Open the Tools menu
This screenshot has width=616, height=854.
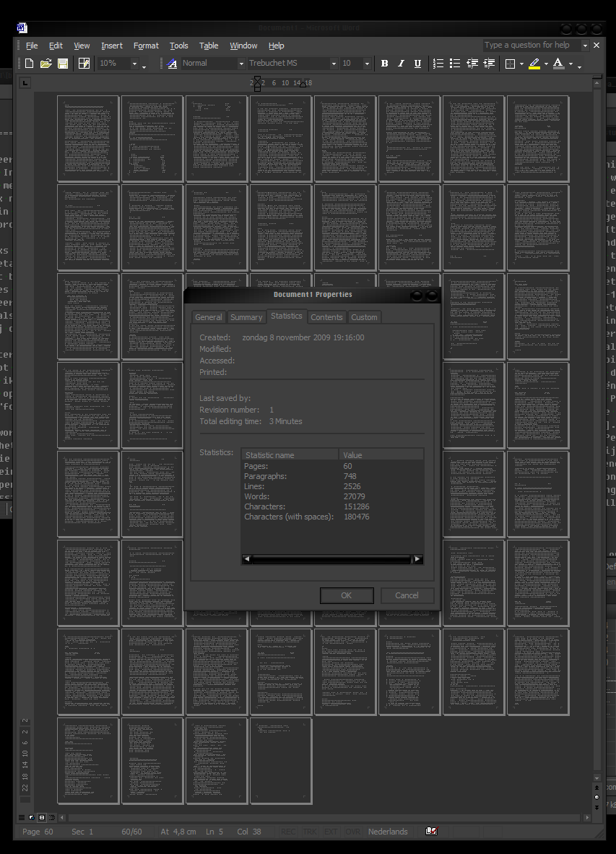tap(178, 46)
